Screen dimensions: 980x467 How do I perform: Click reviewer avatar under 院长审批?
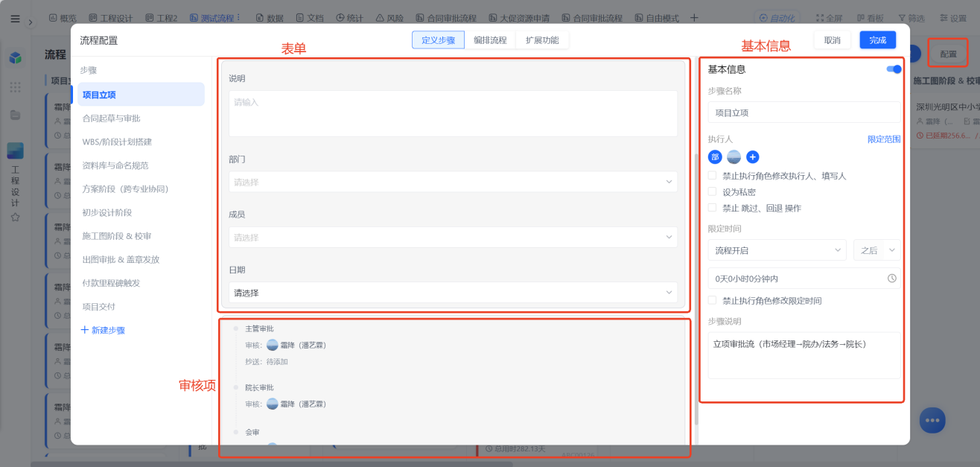273,404
